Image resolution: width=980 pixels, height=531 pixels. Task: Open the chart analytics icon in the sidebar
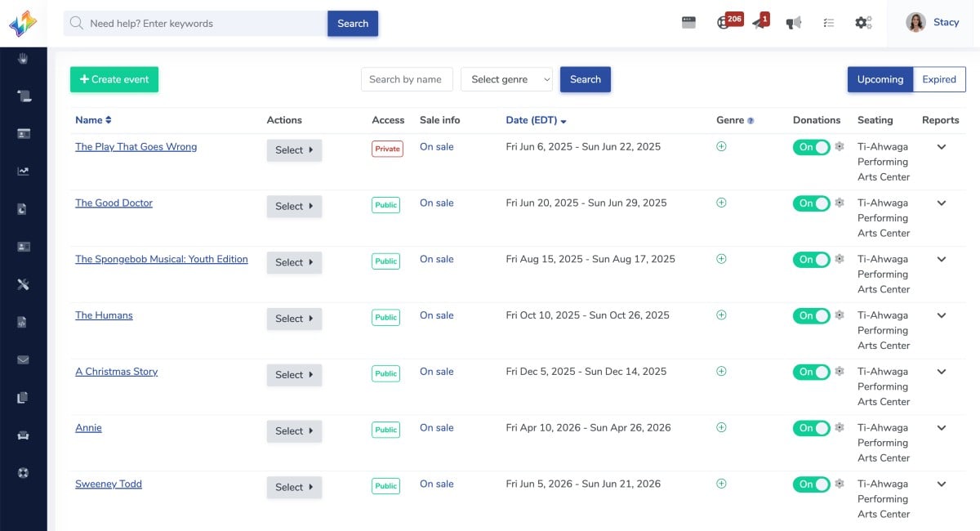pyautogui.click(x=24, y=172)
